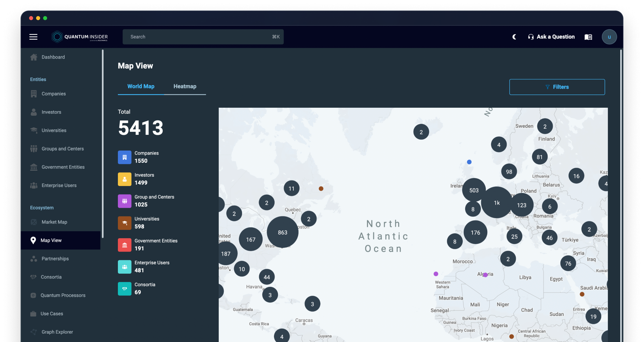Image resolution: width=644 pixels, height=342 pixels.
Task: Click the Quantum Processors chip icon
Action: tap(33, 295)
